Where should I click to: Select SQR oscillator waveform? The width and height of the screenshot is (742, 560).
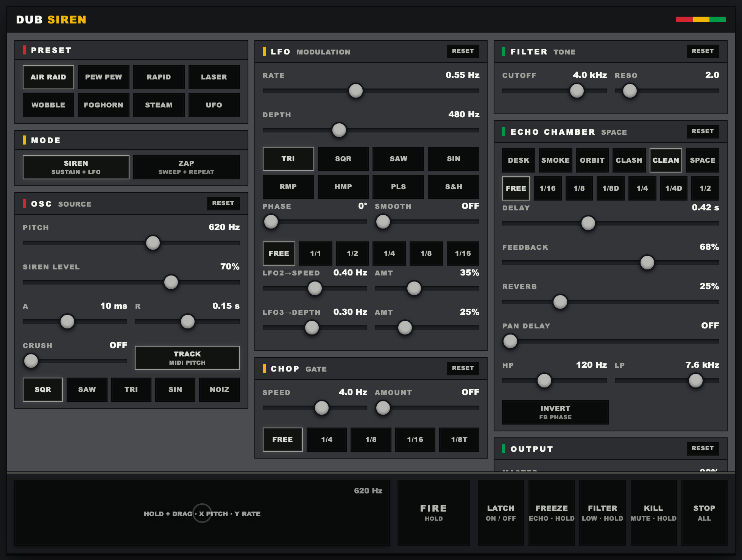[43, 390]
